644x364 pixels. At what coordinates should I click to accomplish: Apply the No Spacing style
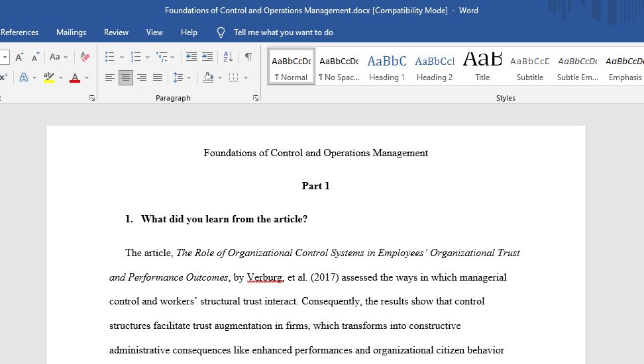click(339, 66)
